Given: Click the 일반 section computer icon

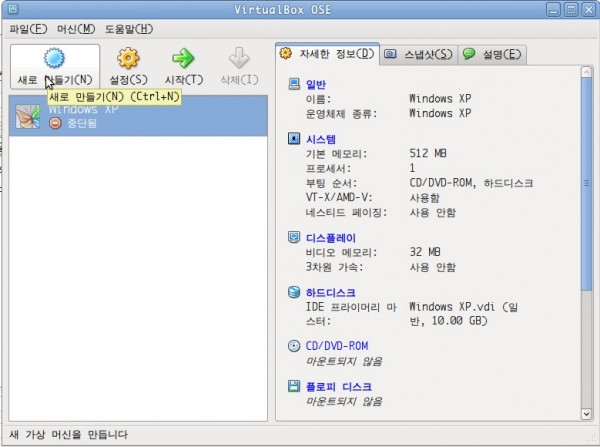Looking at the screenshot, I should (x=294, y=84).
